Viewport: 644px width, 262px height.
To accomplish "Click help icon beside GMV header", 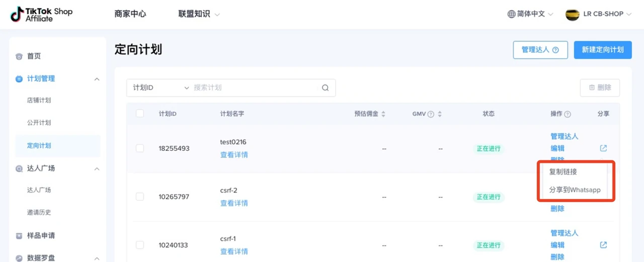I will (x=431, y=114).
